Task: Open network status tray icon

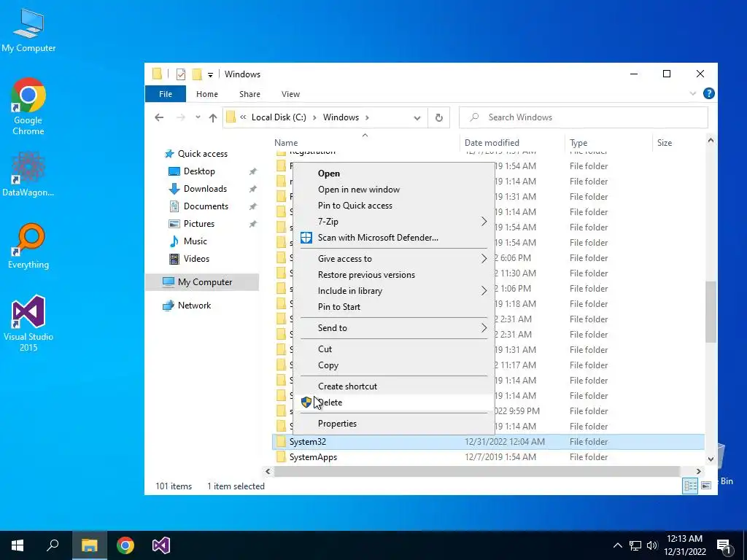Action: [635, 545]
